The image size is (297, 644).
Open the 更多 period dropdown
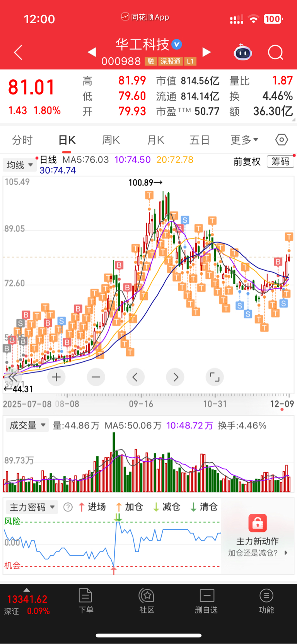[244, 140]
